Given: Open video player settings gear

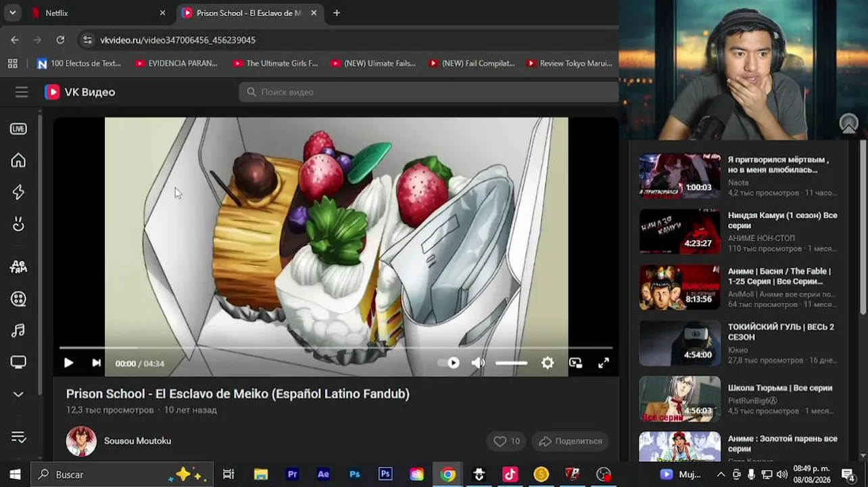Looking at the screenshot, I should tap(548, 363).
